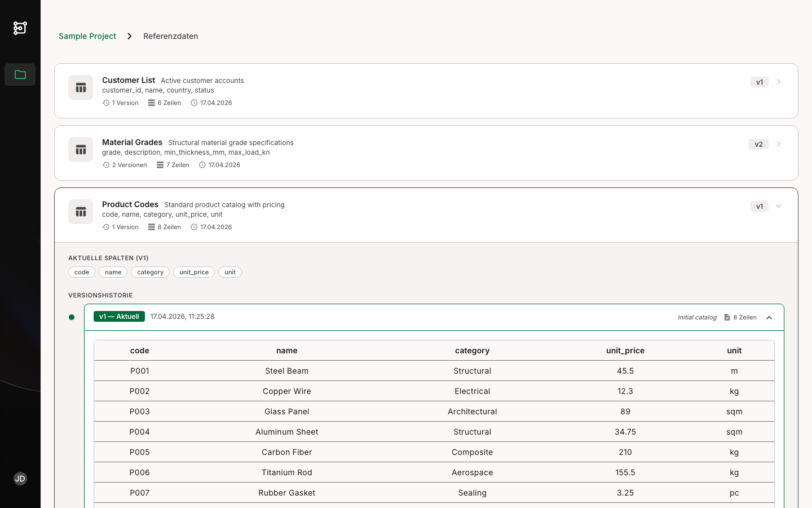812x508 pixels.
Task: Collapse the Product Codes card chevron
Action: point(779,207)
